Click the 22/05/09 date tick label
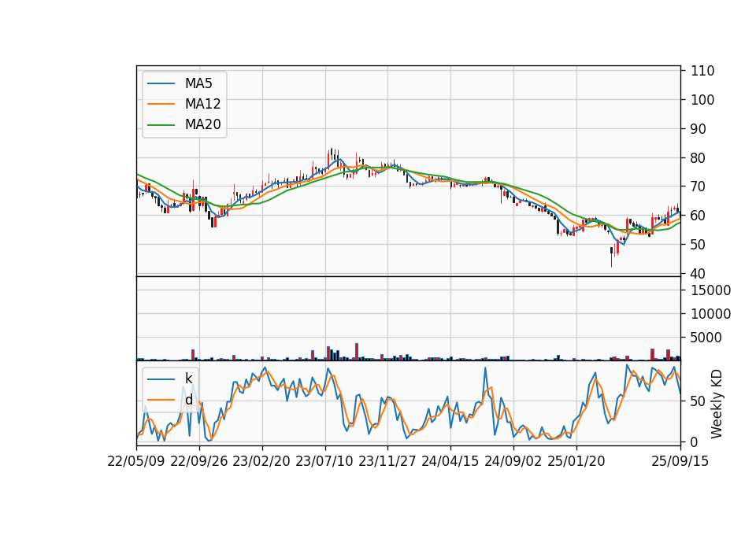 [x=136, y=461]
